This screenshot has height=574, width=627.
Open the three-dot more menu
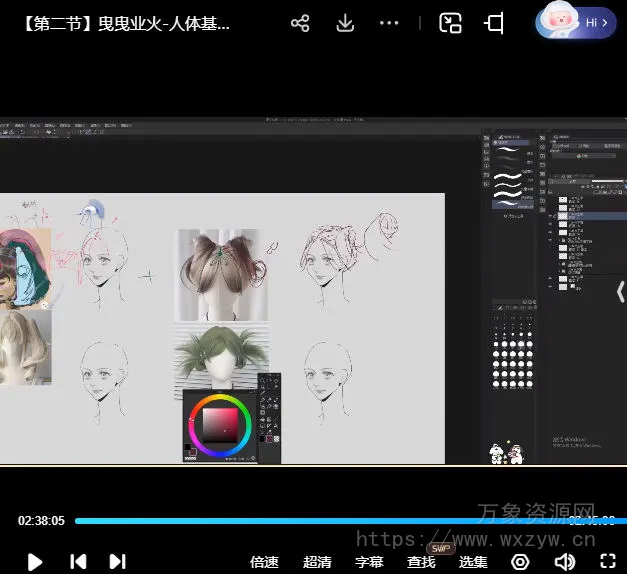click(389, 23)
